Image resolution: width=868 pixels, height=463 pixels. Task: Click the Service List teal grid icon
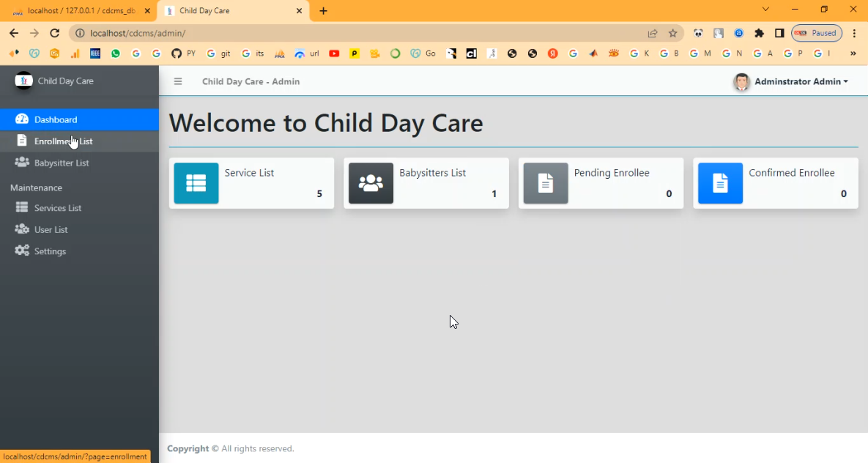(x=196, y=183)
